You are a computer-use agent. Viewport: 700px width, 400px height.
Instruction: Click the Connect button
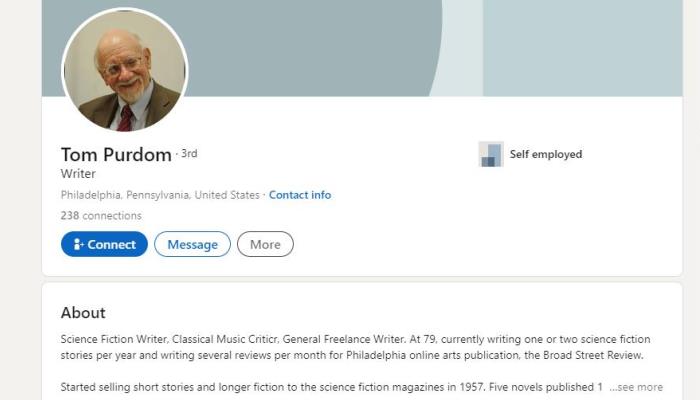(104, 244)
